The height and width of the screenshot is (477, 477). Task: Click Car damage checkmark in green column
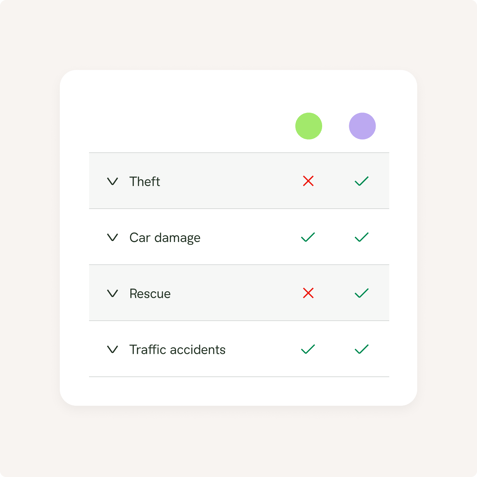tap(308, 237)
